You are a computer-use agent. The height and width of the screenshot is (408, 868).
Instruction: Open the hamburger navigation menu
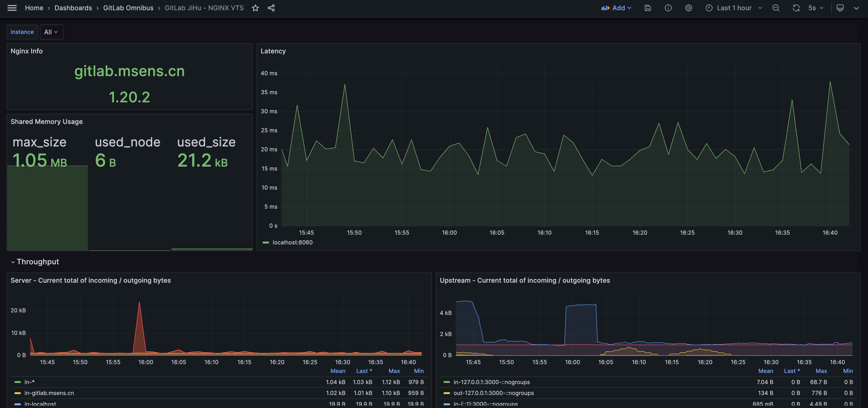[12, 8]
